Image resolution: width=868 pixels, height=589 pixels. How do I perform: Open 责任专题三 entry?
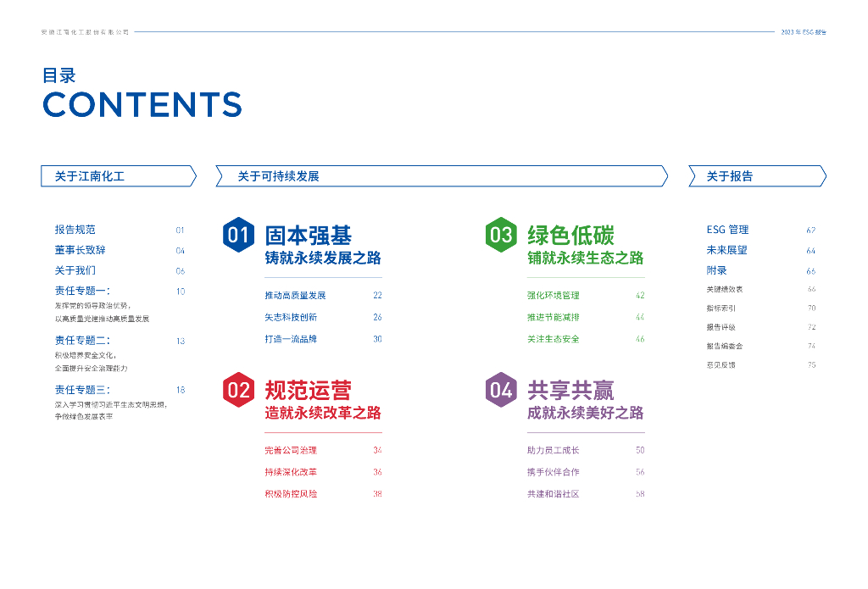[x=82, y=390]
